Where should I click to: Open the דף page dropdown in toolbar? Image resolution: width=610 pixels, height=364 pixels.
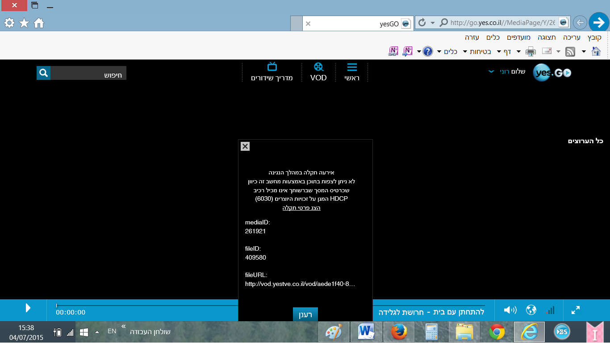click(x=504, y=52)
